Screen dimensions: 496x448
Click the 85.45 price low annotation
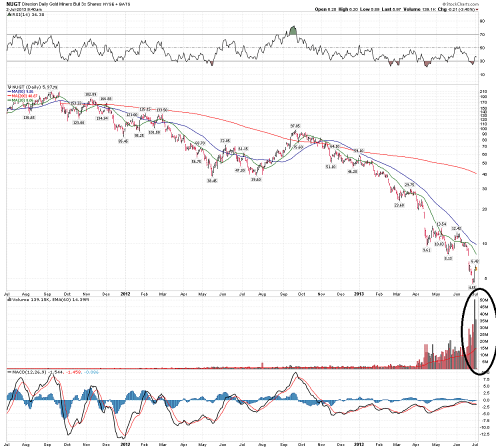coord(123,141)
